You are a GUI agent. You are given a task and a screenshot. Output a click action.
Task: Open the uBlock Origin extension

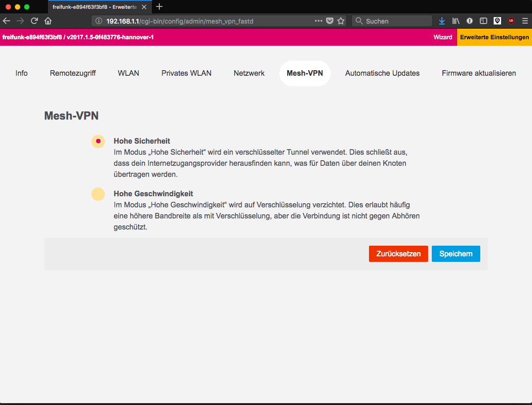pyautogui.click(x=511, y=21)
